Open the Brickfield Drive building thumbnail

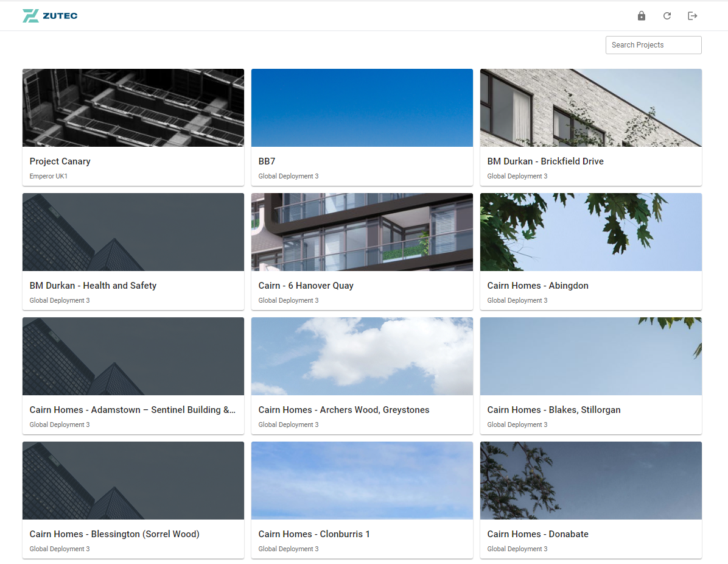pyautogui.click(x=591, y=108)
